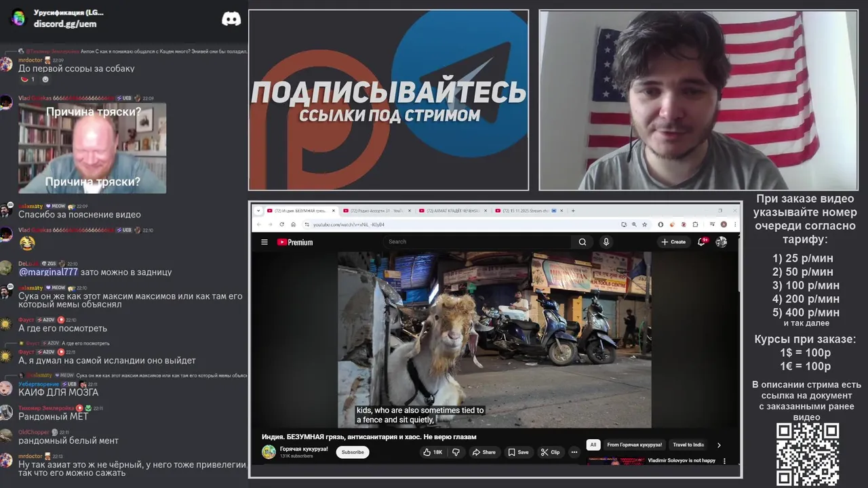This screenshot has width=868, height=488.
Task: Open site information icon in address bar
Action: 307,224
